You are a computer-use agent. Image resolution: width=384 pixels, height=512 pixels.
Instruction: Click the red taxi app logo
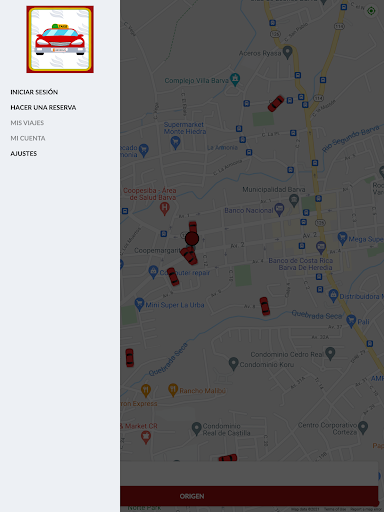click(60, 39)
